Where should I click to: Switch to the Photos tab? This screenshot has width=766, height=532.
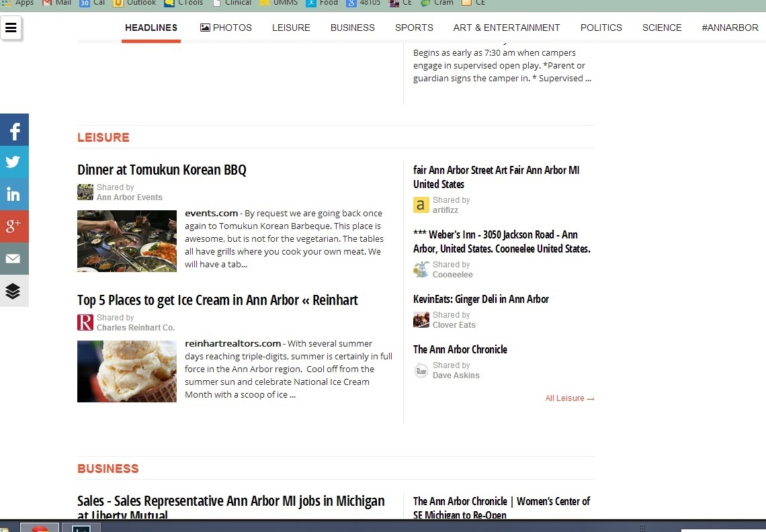(x=226, y=28)
